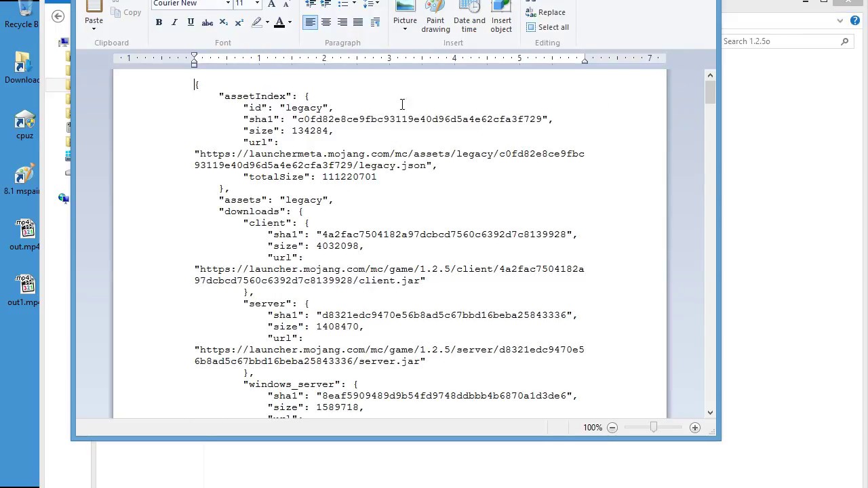868x488 pixels.
Task: Apply subscript formatting
Action: [223, 22]
